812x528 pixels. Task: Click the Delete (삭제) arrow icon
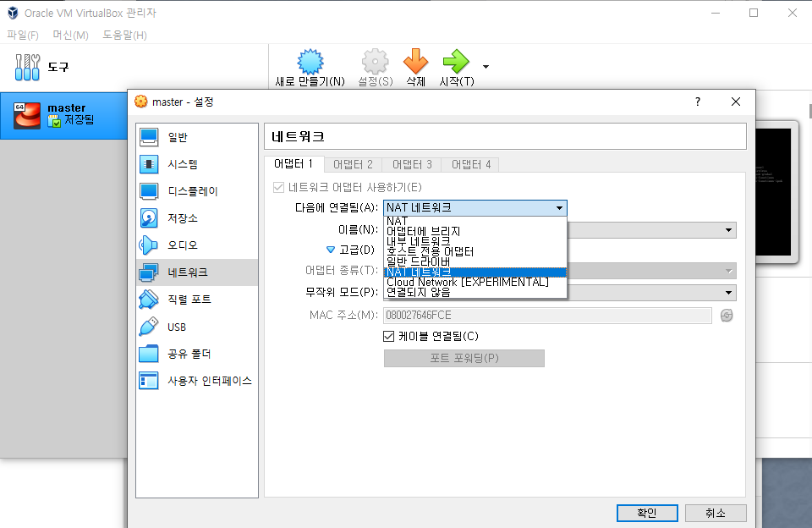(x=416, y=62)
